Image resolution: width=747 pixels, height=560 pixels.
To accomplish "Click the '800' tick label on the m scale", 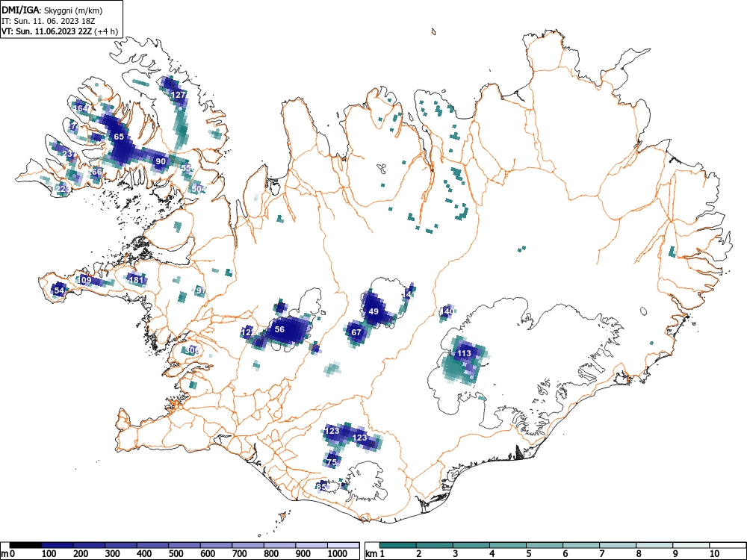I will (x=272, y=554).
